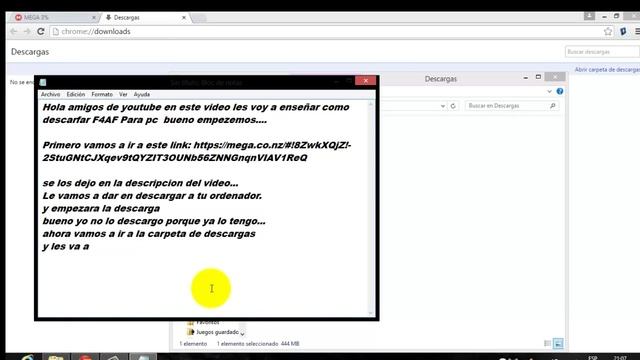640x360 pixels.
Task: Maximize the Descargas Explorer window
Action: pos(538,77)
